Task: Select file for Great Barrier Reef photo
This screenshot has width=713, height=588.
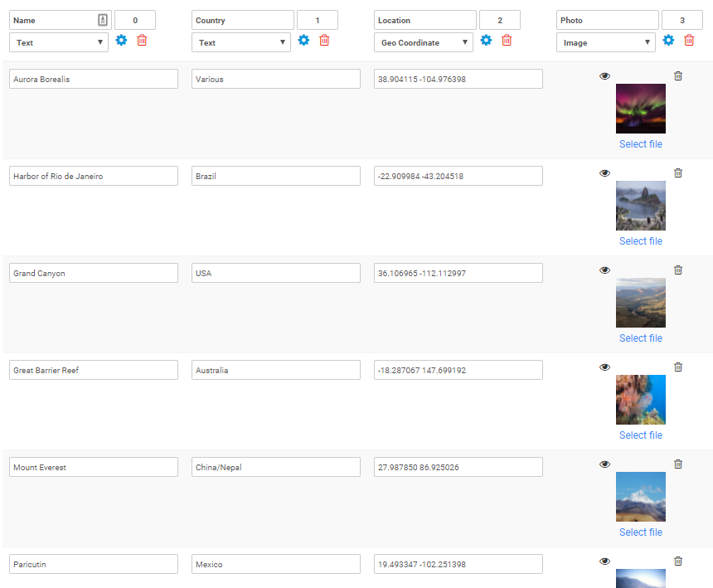Action: point(641,435)
